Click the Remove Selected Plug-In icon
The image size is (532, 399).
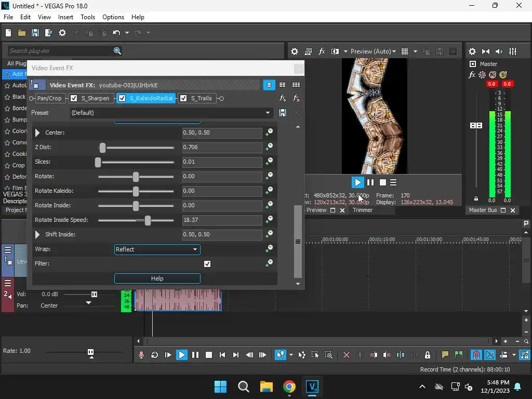tap(296, 98)
